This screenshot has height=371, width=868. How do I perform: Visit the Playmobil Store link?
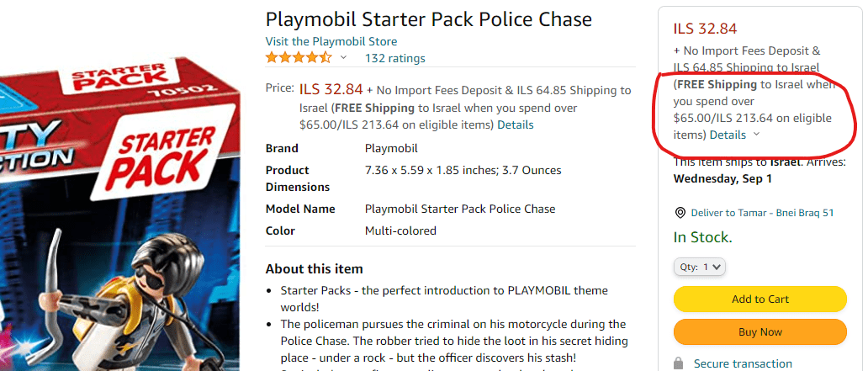pyautogui.click(x=331, y=41)
